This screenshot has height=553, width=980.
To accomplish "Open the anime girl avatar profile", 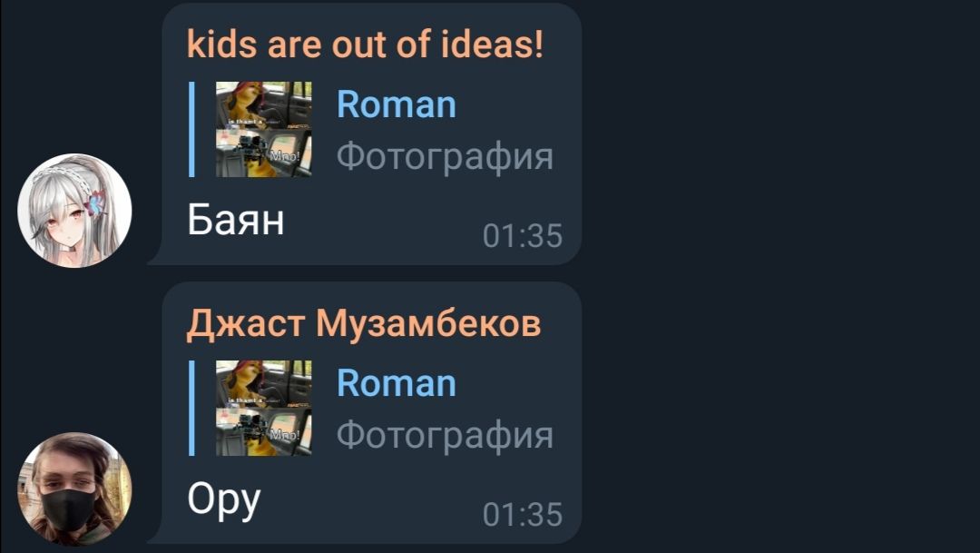I will point(74,210).
